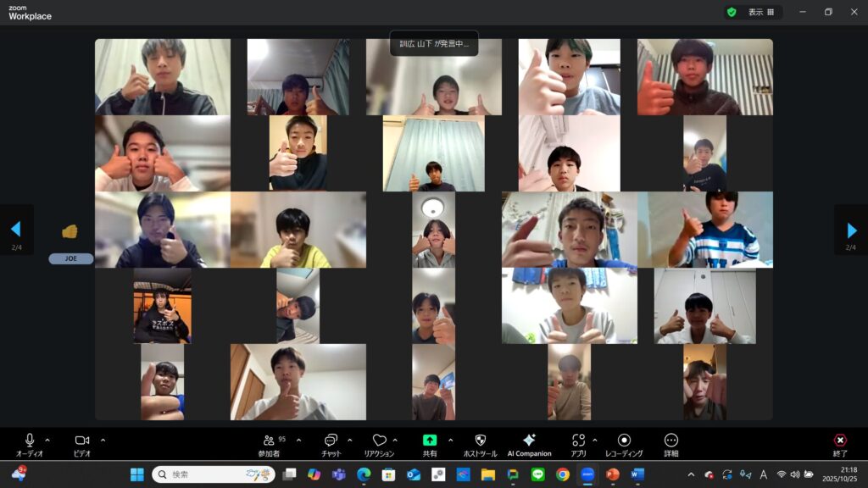This screenshot has height=488, width=868.
Task: Click the green encryption shield icon
Action: coord(732,12)
